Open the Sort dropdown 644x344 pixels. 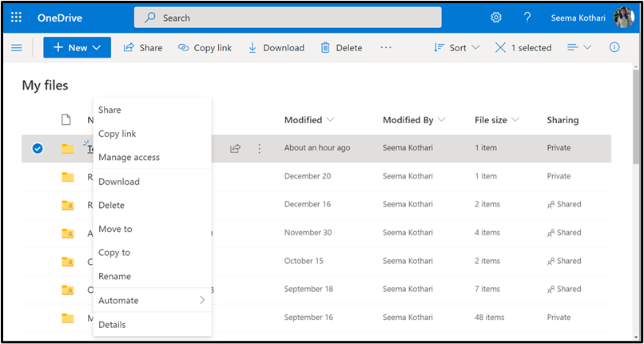[456, 48]
